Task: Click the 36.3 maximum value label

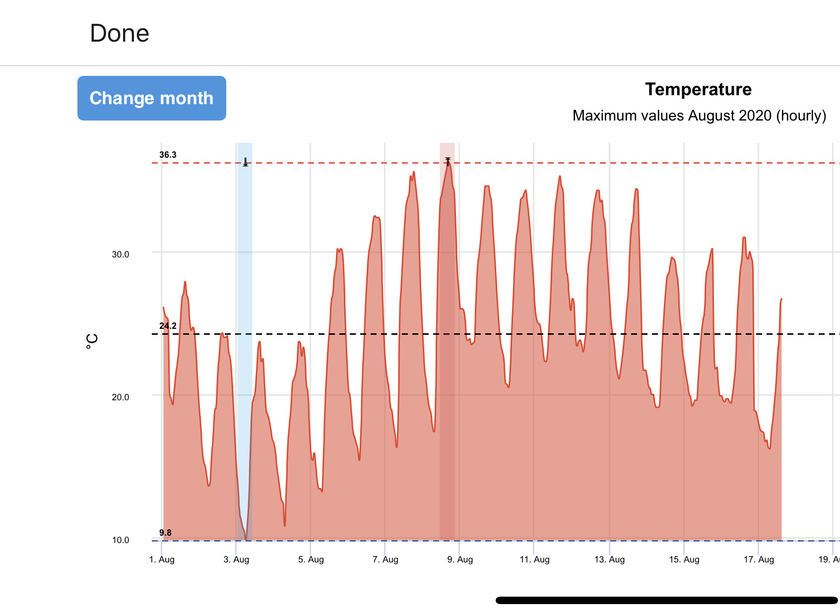Action: pyautogui.click(x=168, y=155)
